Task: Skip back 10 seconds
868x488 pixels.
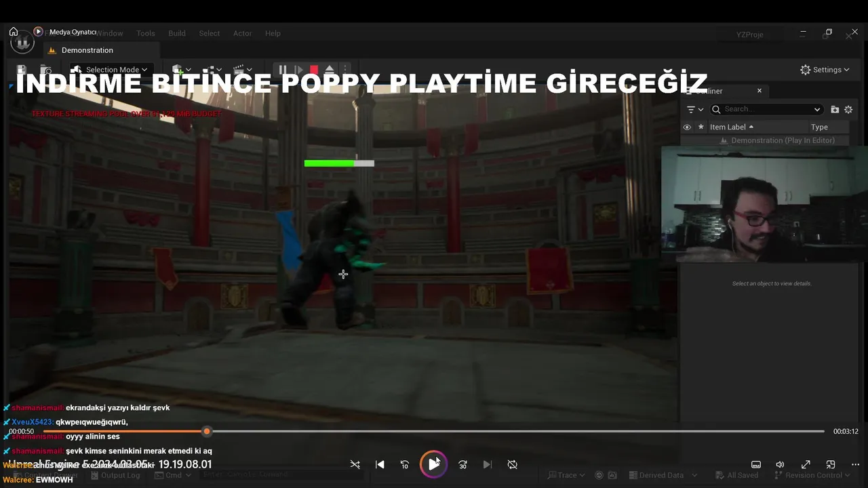Action: click(x=405, y=464)
